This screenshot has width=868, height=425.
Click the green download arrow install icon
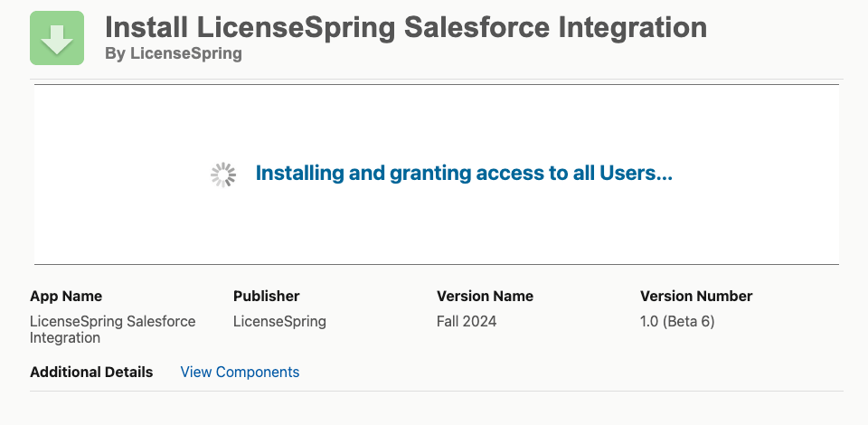point(57,38)
